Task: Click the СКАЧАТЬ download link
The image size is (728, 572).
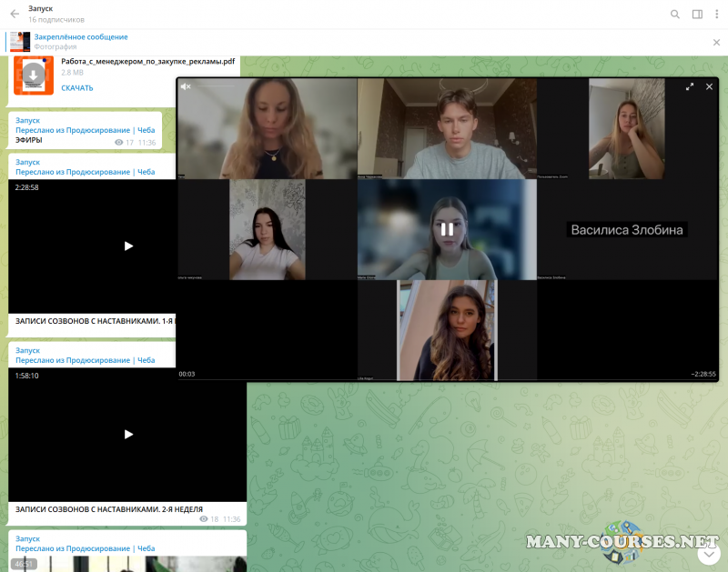Action: [x=77, y=88]
